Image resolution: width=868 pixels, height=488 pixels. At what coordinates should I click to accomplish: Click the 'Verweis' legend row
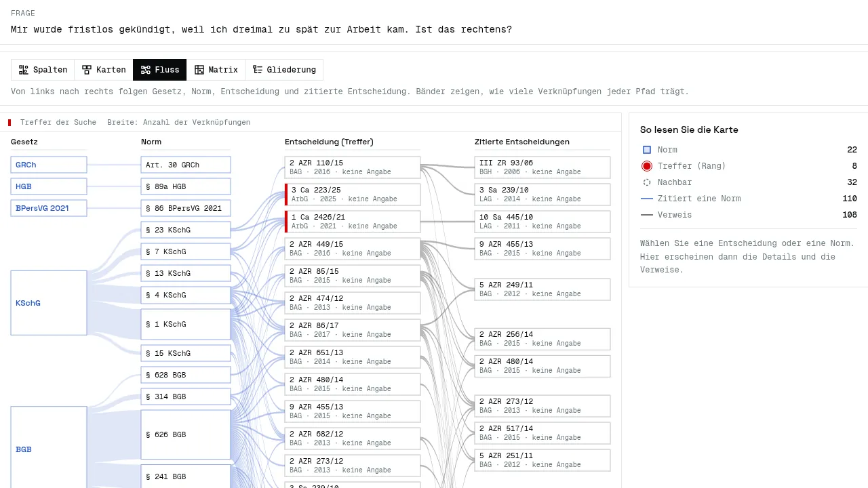click(749, 215)
